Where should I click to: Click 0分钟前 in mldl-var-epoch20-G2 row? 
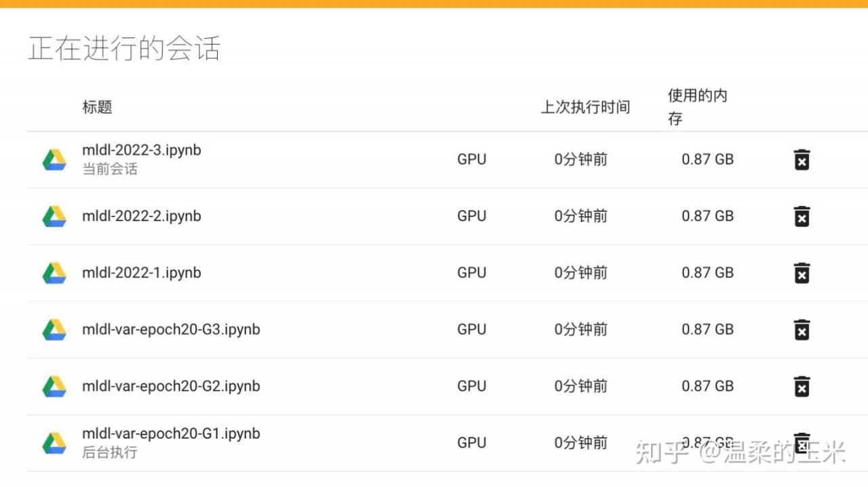pyautogui.click(x=581, y=386)
